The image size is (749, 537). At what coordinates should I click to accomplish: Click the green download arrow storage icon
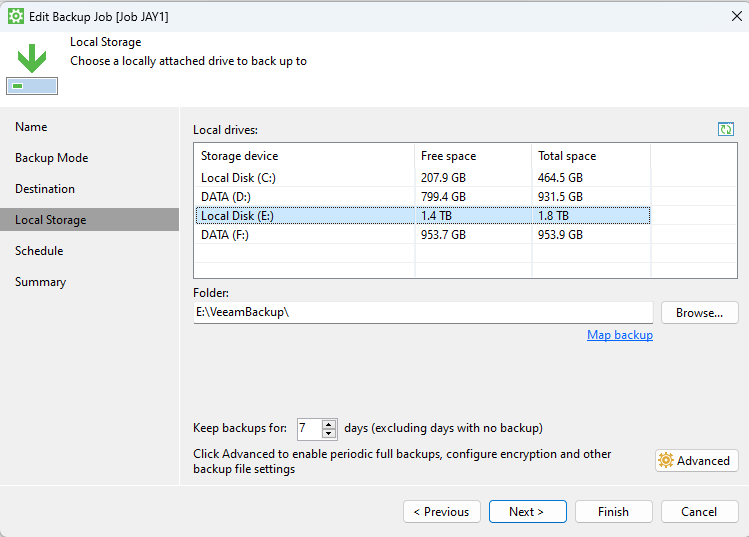click(x=32, y=68)
